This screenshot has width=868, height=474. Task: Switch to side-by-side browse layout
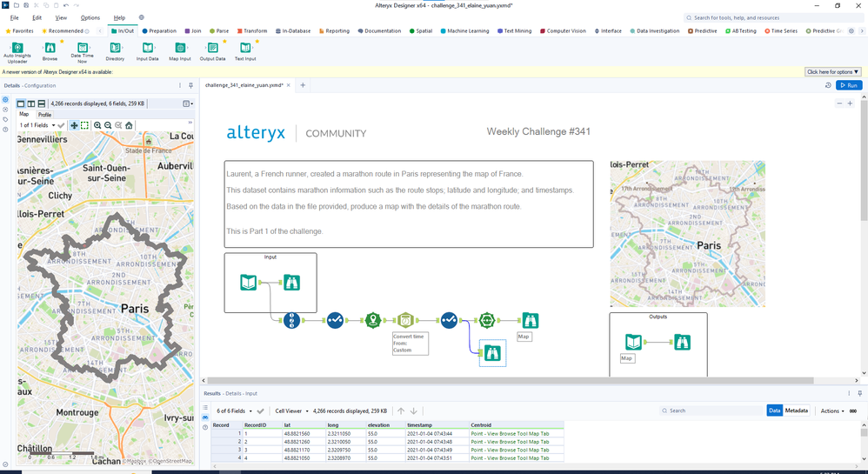[x=31, y=103]
